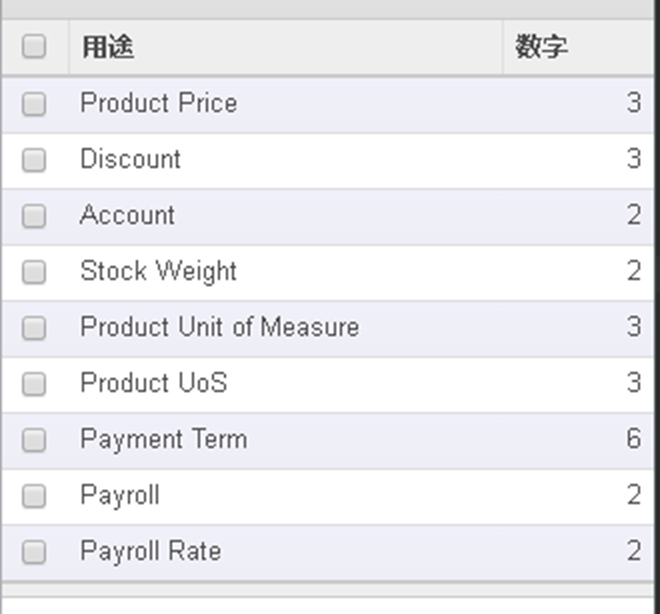The height and width of the screenshot is (614, 660).
Task: Check the Discount row checkbox
Action: [34, 160]
